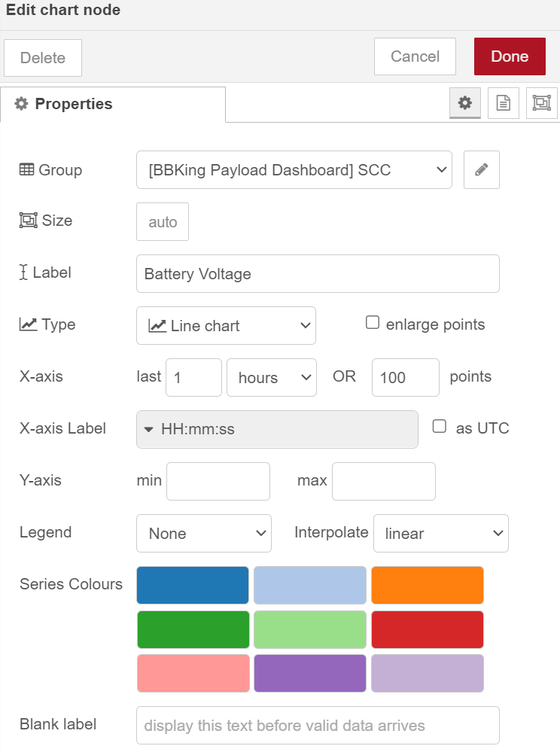Open the Group dropdown
The width and height of the screenshot is (560, 755).
pyautogui.click(x=294, y=170)
